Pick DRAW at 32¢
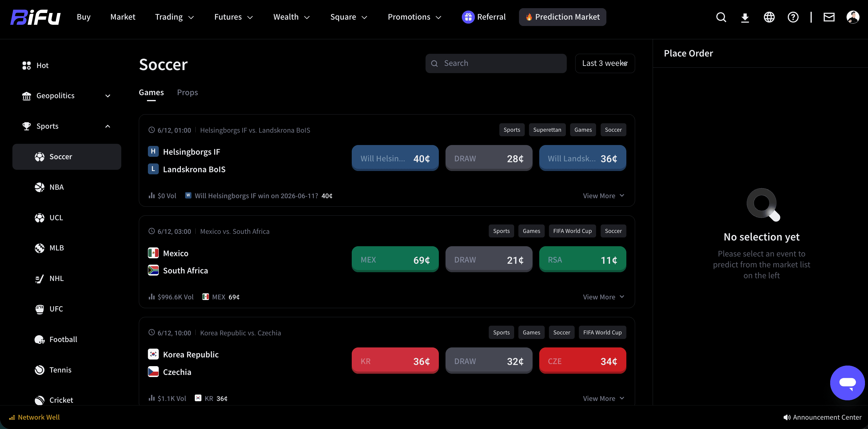The width and height of the screenshot is (868, 429). pos(489,361)
